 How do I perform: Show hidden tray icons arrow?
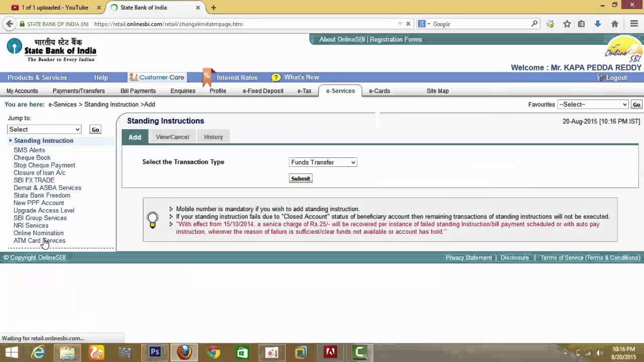click(566, 353)
